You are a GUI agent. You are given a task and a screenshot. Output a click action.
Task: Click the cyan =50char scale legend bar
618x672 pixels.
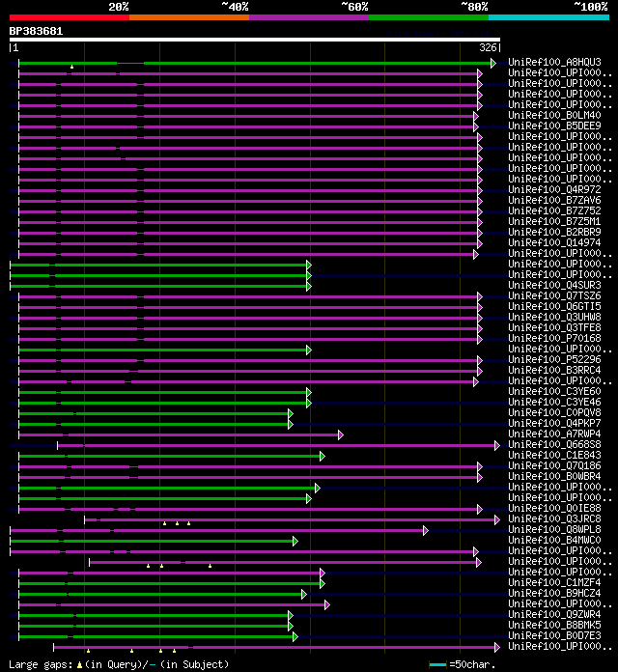coord(438,664)
